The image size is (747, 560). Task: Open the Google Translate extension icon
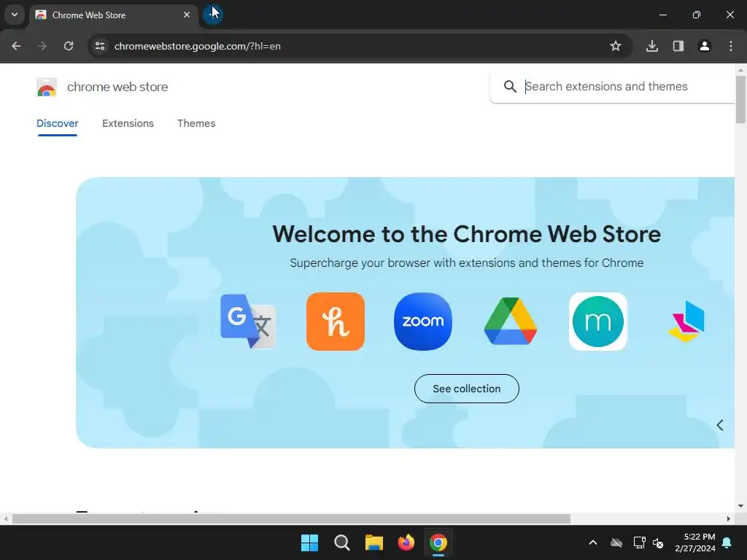click(248, 322)
